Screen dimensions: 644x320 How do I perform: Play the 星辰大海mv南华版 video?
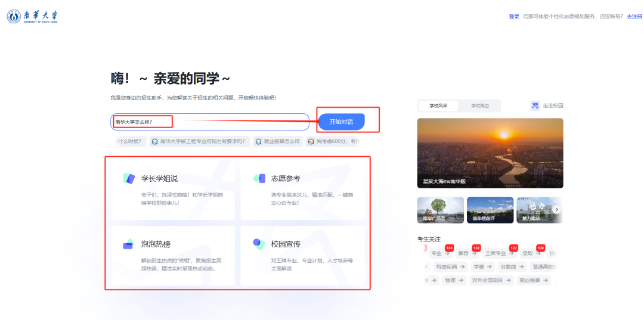coord(490,153)
